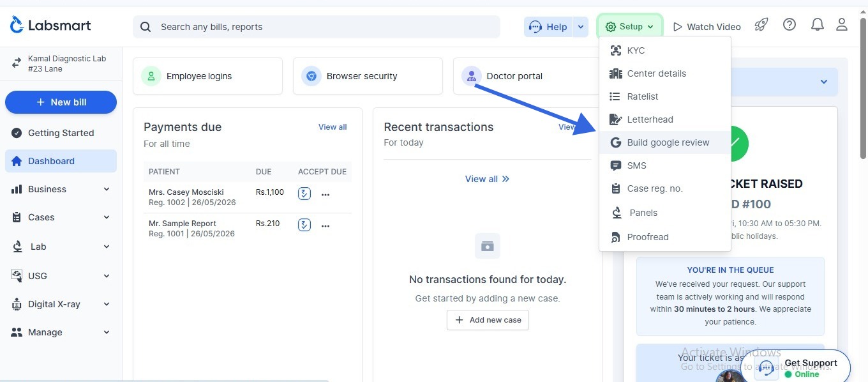The image size is (868, 382).
Task: Click the Google G icon in Setup menu
Action: coord(616,142)
